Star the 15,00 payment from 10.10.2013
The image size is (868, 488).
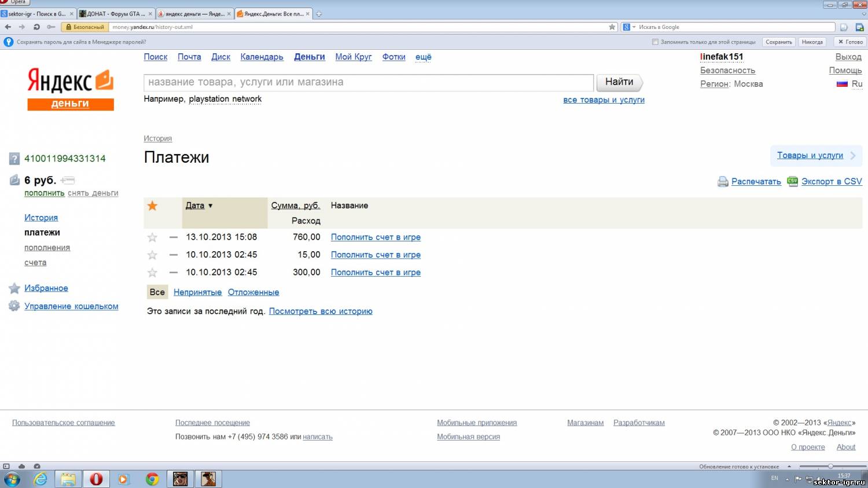click(x=152, y=255)
